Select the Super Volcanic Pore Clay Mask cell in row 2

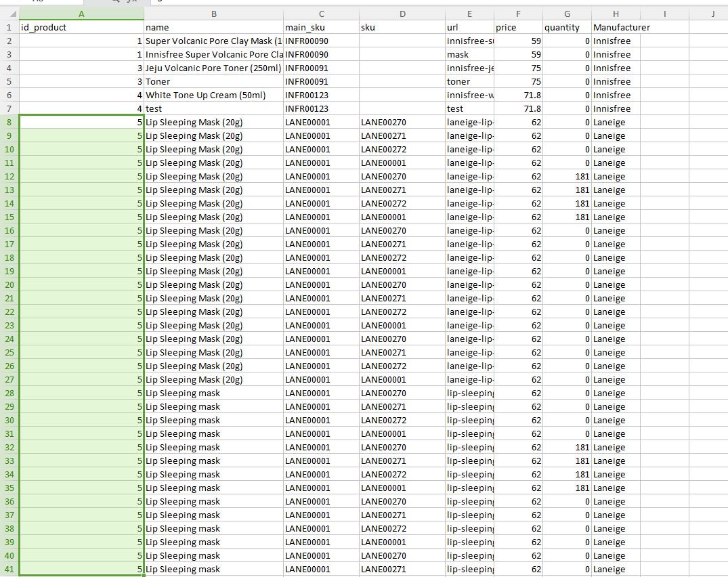tap(213, 41)
